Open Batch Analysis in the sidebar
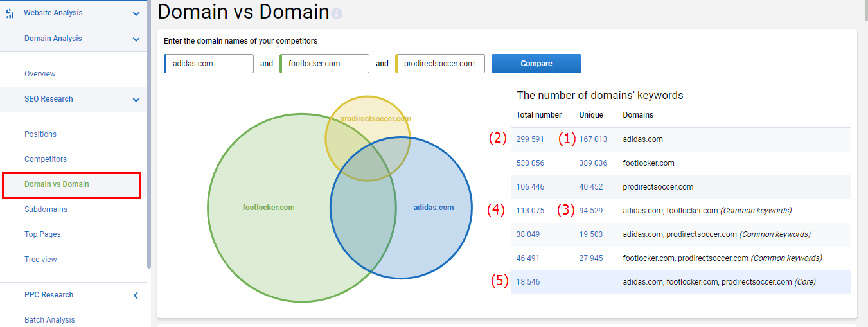 coord(49,320)
